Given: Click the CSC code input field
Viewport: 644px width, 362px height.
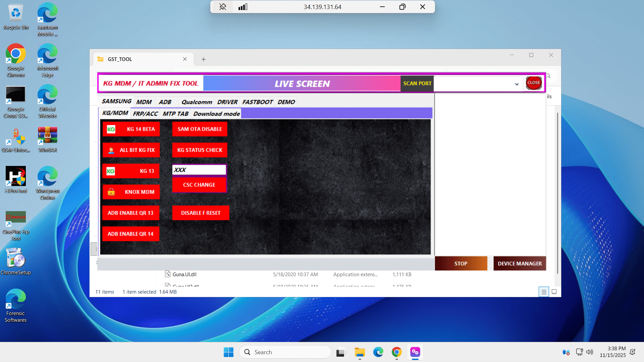Looking at the screenshot, I should tap(199, 170).
